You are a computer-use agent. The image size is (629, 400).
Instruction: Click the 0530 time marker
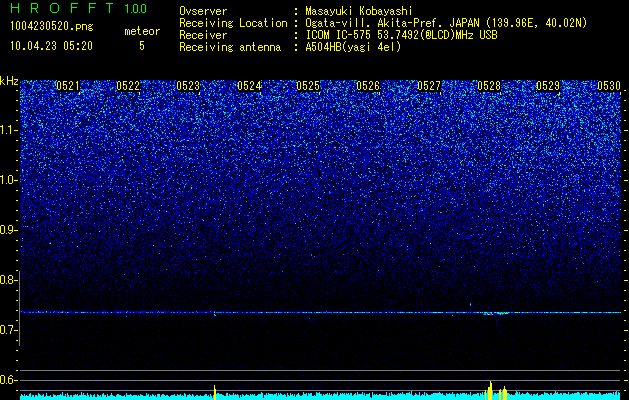click(609, 86)
